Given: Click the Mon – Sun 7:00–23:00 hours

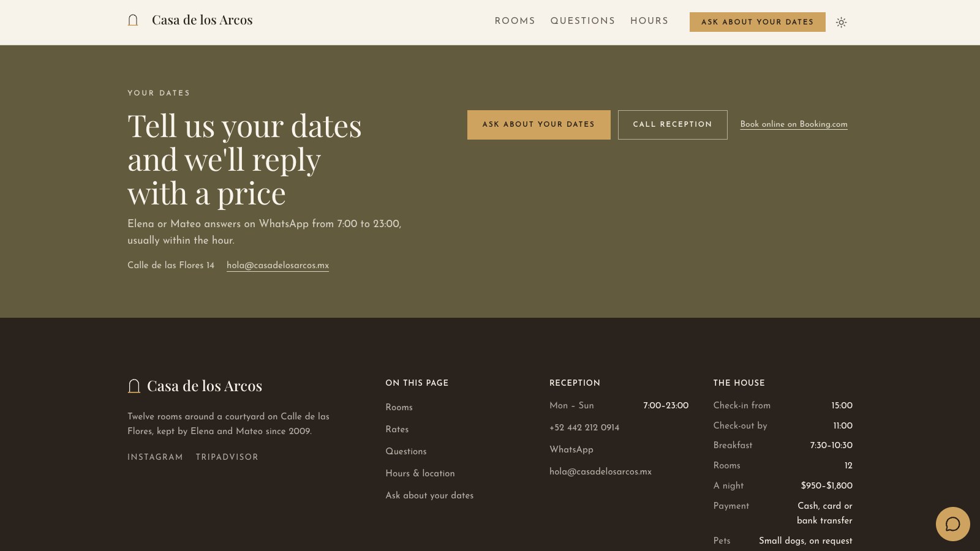Looking at the screenshot, I should point(666,406).
